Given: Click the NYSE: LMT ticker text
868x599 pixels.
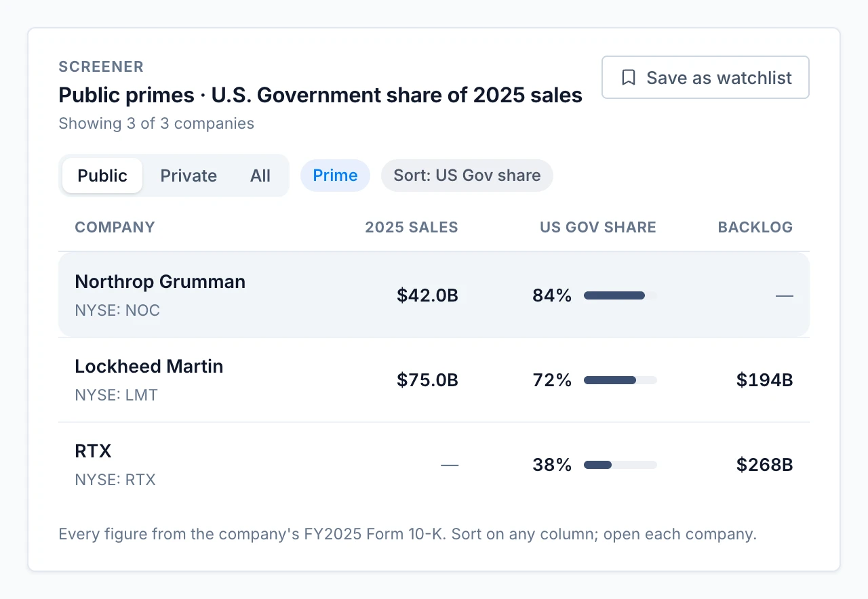Looking at the screenshot, I should point(116,395).
